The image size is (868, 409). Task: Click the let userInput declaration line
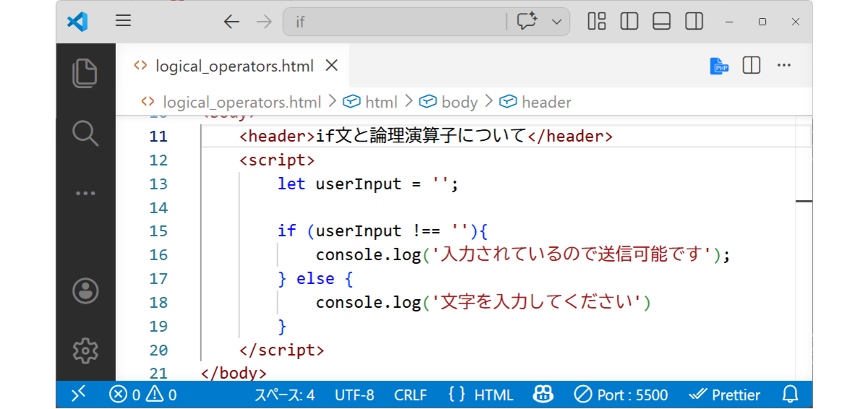click(368, 184)
